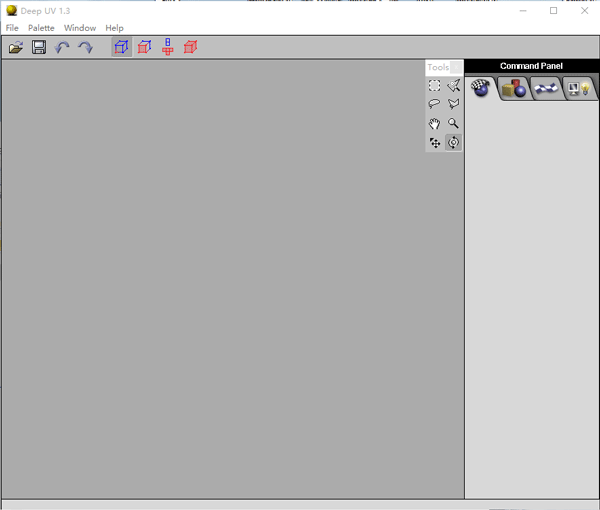Select the fully red cube selection mode

[x=190, y=47]
